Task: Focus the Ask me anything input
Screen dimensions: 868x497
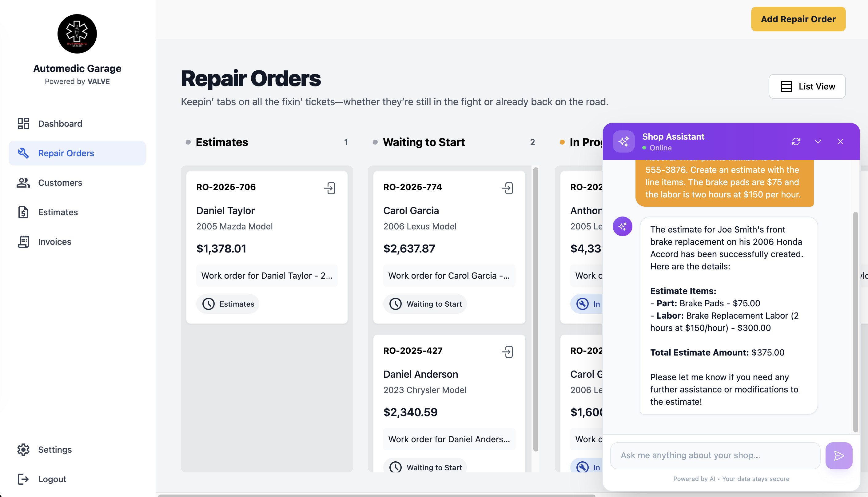Action: pyautogui.click(x=715, y=455)
